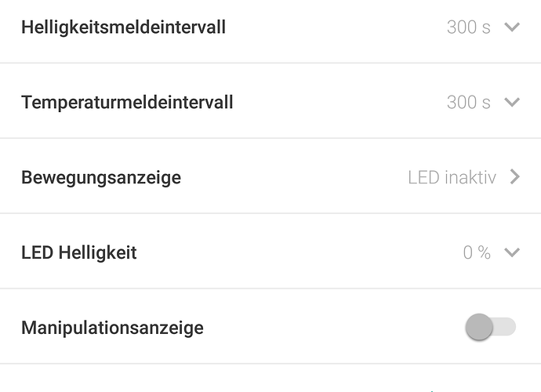Select the "LED inaktiv" value text

[452, 178]
